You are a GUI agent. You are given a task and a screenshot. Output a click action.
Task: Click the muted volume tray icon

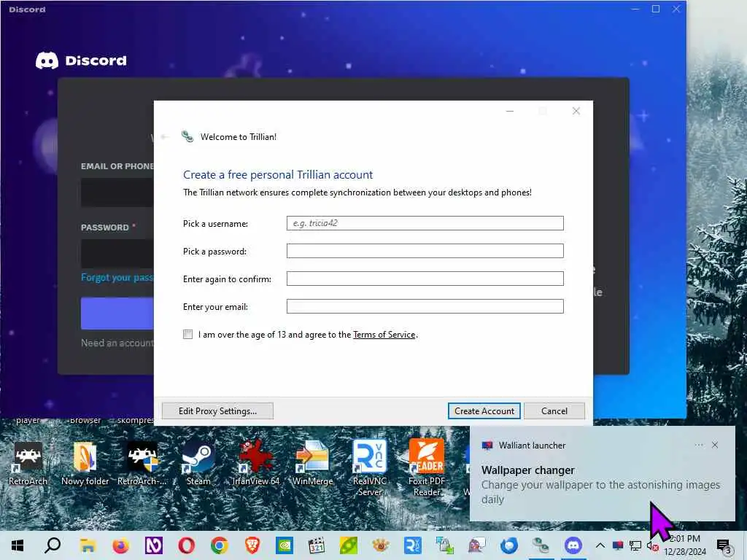pyautogui.click(x=652, y=545)
